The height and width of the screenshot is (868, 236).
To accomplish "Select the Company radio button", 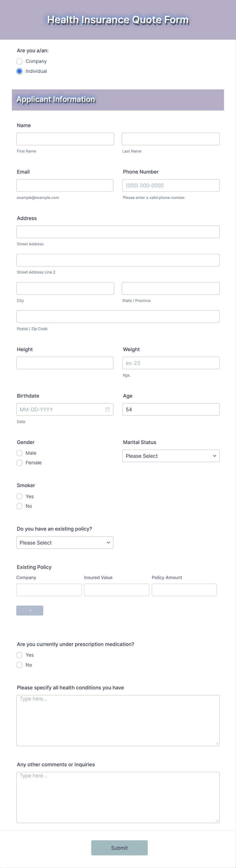I will click(19, 61).
